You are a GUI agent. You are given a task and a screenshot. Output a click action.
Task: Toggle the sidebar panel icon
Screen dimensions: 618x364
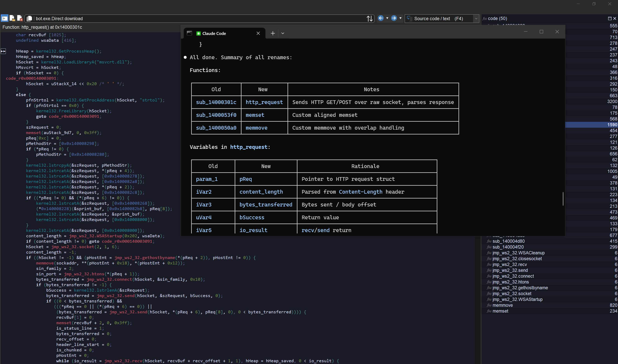pos(4,18)
